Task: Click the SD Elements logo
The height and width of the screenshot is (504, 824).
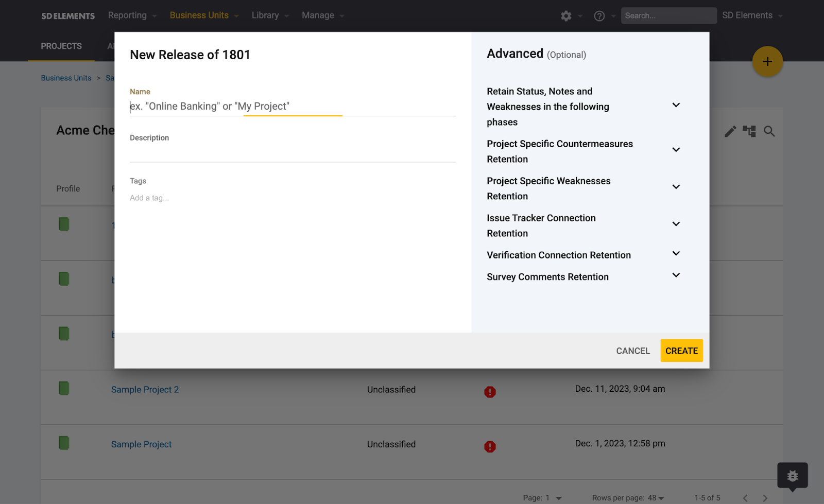Action: point(68,16)
